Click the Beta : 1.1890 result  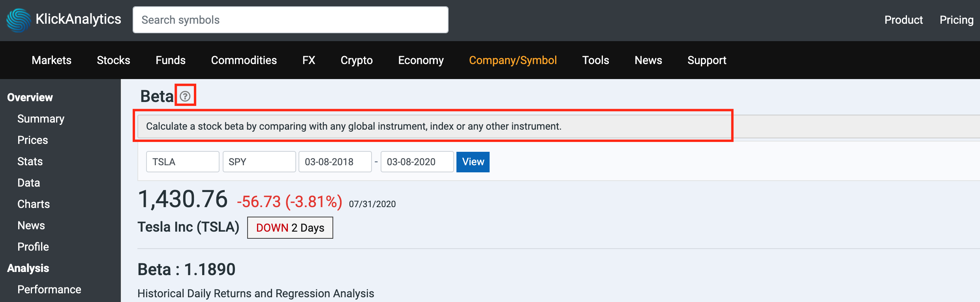186,270
